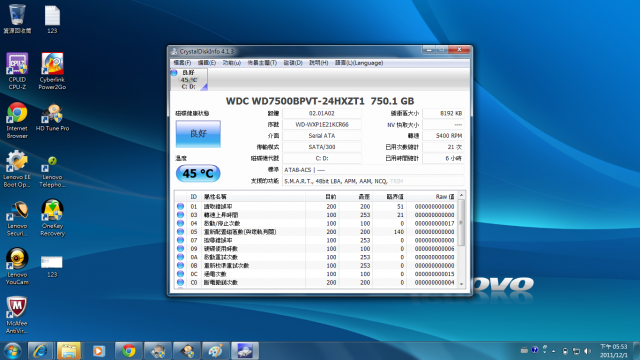The width and height of the screenshot is (640, 360).
Task: Click the blue help question-mark tray icon
Action: pyautogui.click(x=535, y=350)
